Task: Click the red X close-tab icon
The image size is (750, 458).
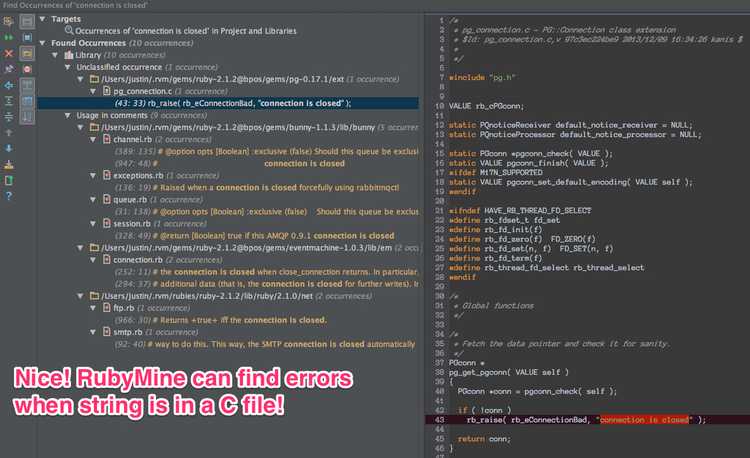Action: click(9, 52)
